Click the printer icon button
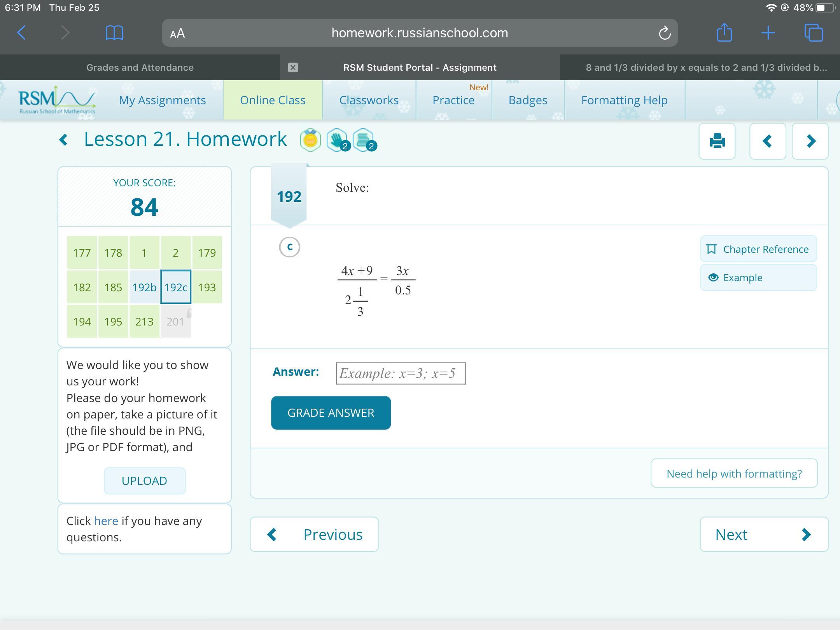 pos(717,141)
